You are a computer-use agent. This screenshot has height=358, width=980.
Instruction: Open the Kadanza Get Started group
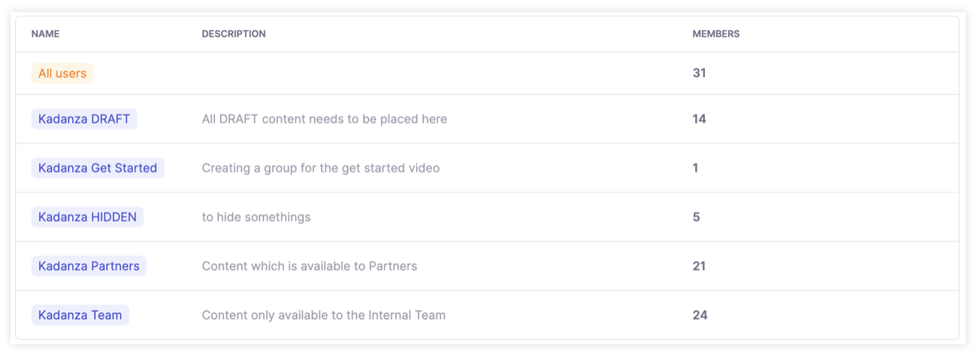tap(98, 168)
